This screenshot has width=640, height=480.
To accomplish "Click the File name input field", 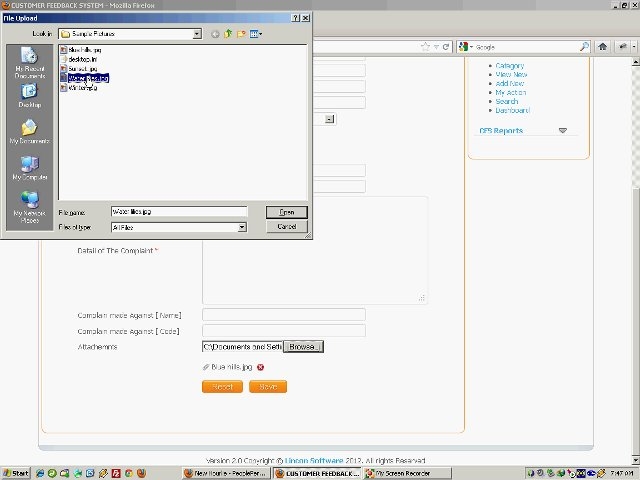I will tap(179, 211).
